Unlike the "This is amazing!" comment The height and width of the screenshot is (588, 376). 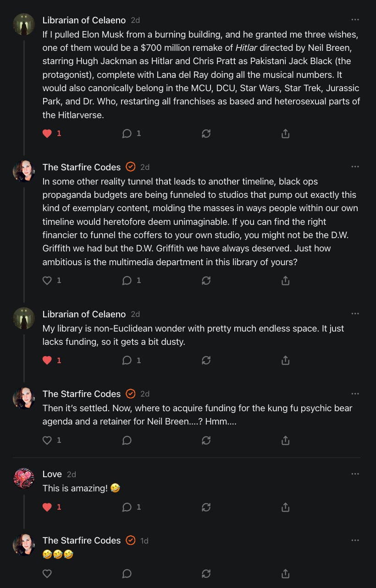pyautogui.click(x=47, y=507)
